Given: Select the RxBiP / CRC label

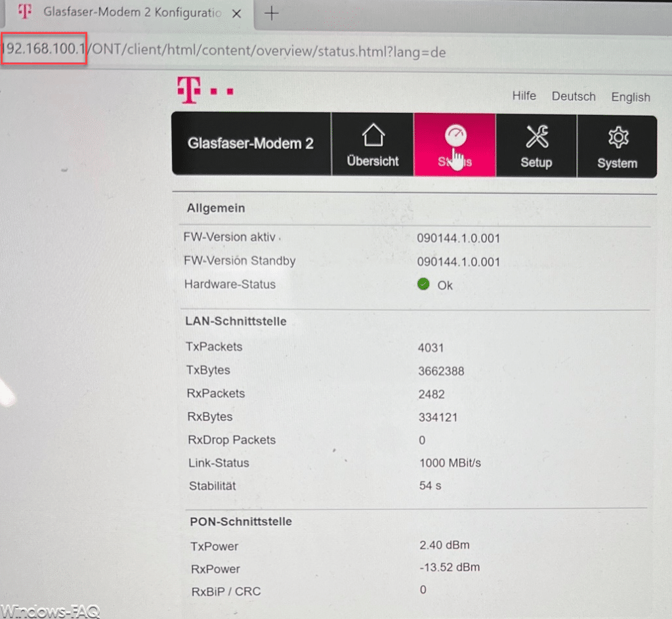Looking at the screenshot, I should (226, 592).
